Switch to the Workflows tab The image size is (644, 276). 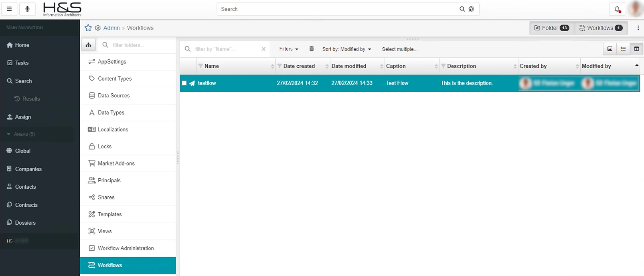click(601, 28)
